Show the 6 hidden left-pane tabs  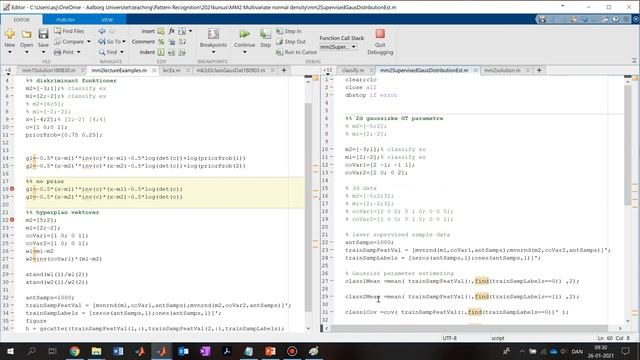pos(8,70)
